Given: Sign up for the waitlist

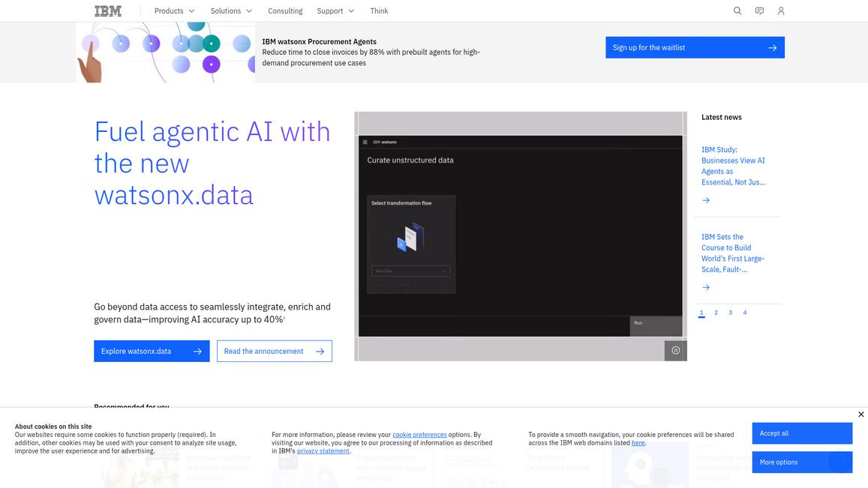Looking at the screenshot, I should (695, 47).
